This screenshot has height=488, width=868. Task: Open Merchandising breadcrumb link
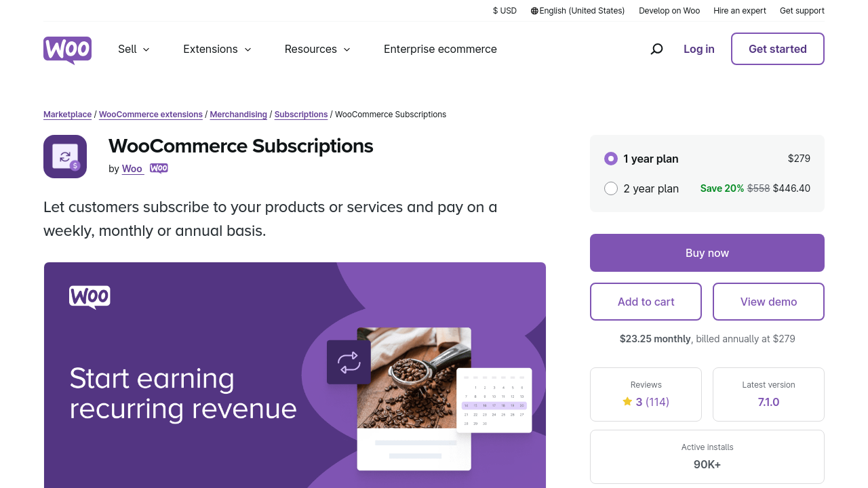[238, 115]
